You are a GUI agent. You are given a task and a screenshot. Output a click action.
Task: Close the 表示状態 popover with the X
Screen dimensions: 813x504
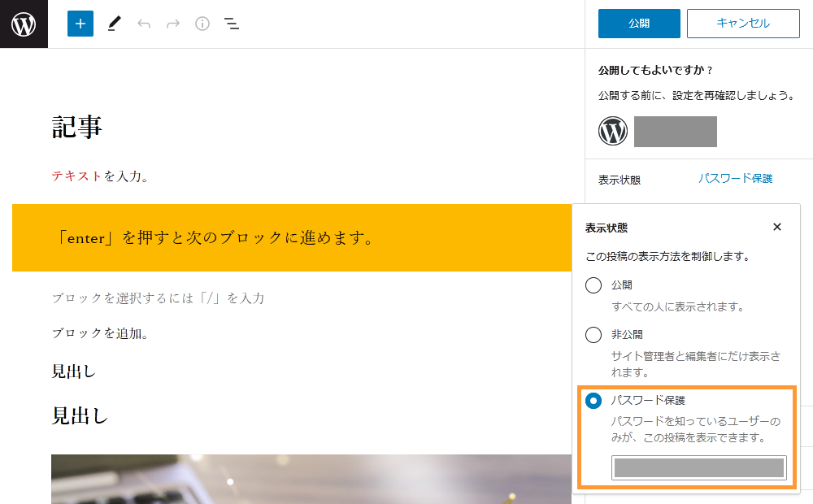(778, 227)
